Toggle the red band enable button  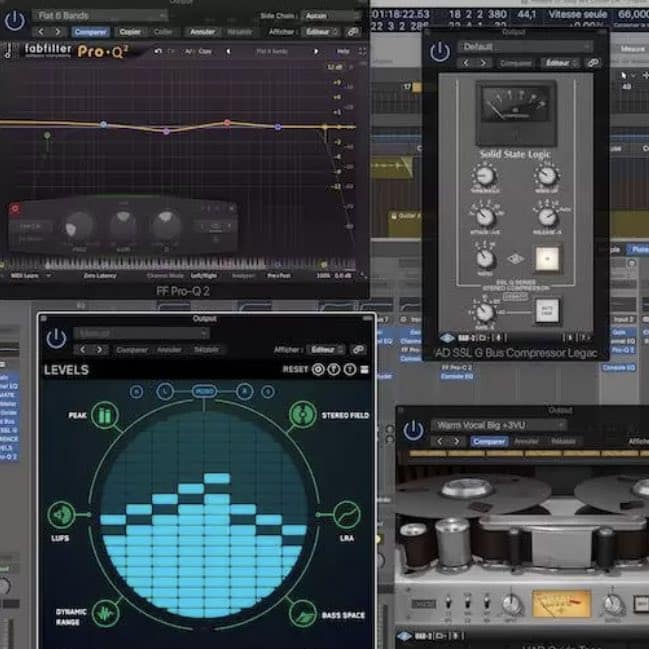click(x=15, y=209)
